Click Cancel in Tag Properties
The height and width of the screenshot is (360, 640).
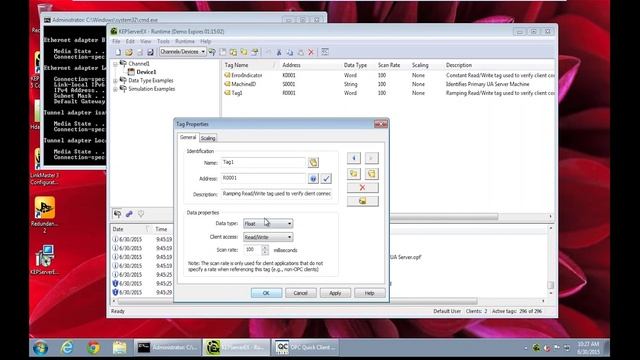click(x=300, y=293)
